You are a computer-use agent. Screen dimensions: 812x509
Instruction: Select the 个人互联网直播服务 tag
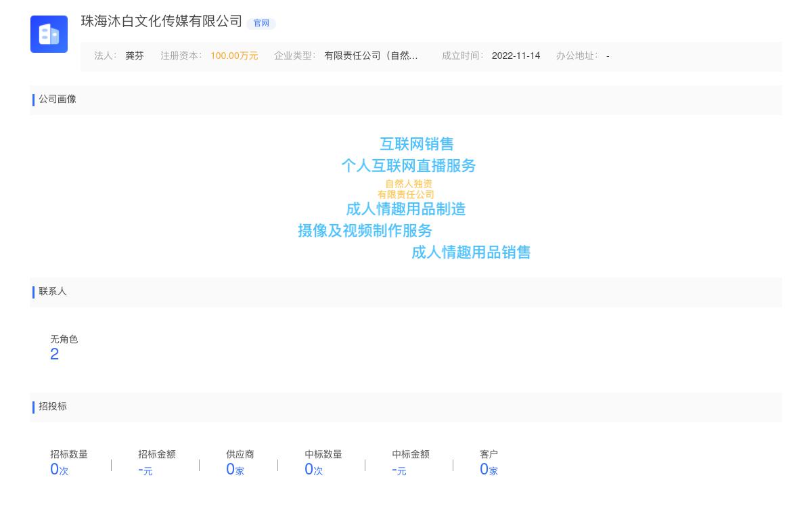point(409,166)
